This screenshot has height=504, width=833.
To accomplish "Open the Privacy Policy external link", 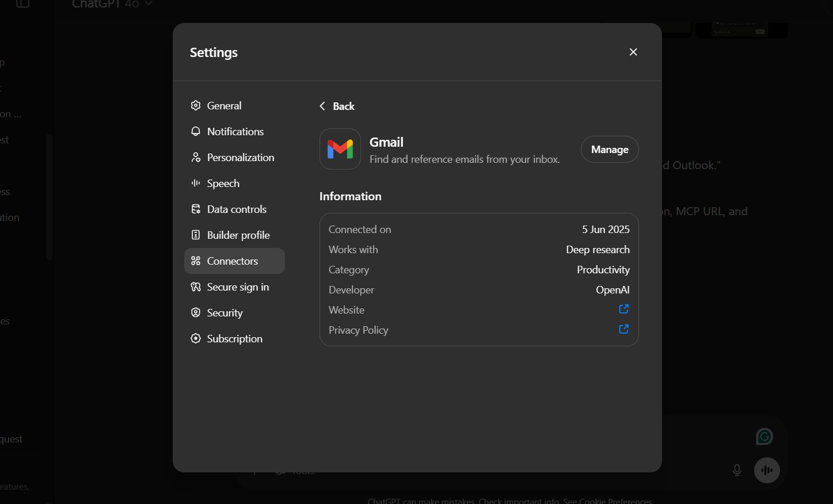I will 623,329.
